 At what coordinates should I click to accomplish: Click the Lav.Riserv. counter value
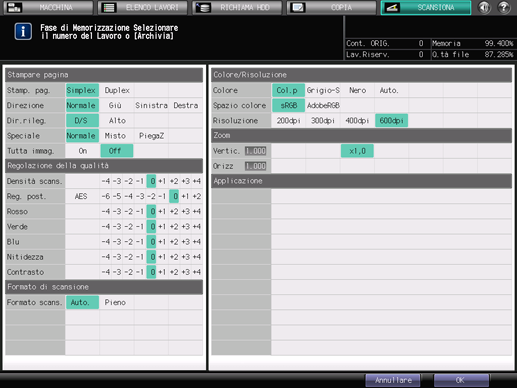point(421,54)
